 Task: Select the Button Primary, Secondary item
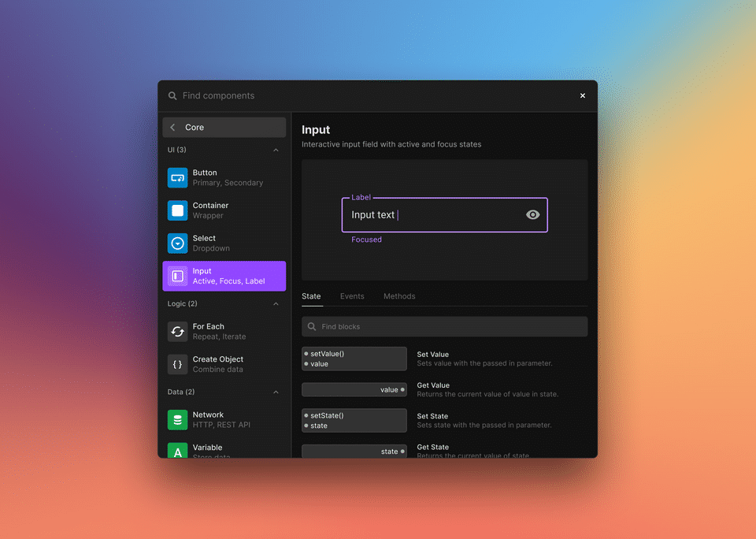point(224,177)
